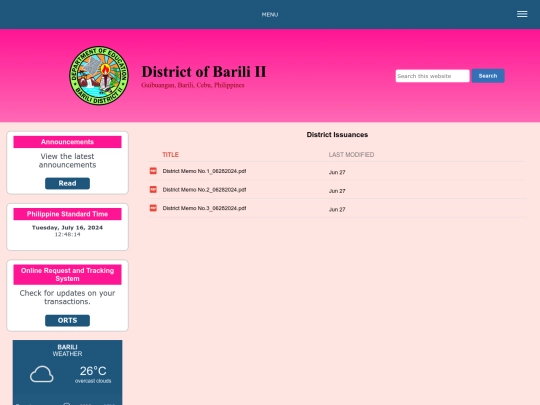Click PDF icon for District Memo No.3

point(153,208)
